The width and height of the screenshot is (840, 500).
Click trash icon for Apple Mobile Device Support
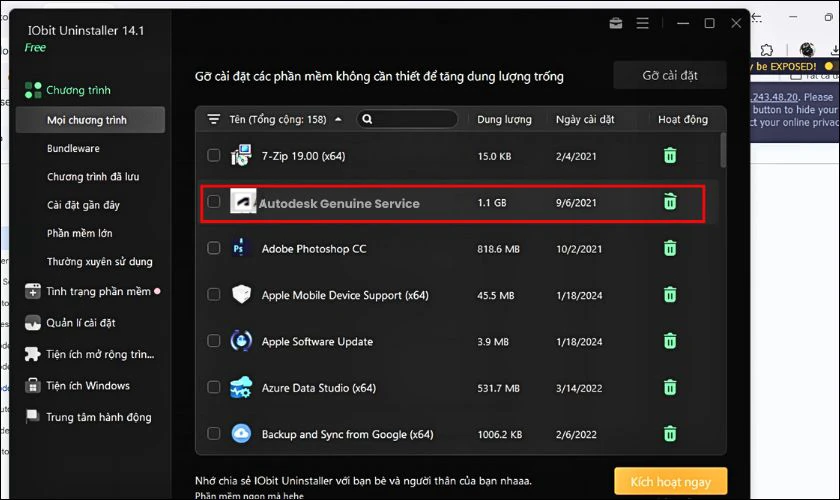[670, 295]
